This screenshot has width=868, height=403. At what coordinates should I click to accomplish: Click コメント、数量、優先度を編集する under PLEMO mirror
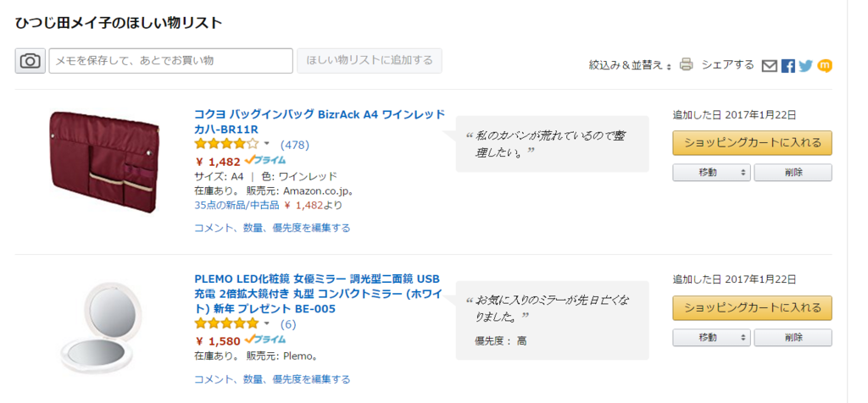coord(272,379)
